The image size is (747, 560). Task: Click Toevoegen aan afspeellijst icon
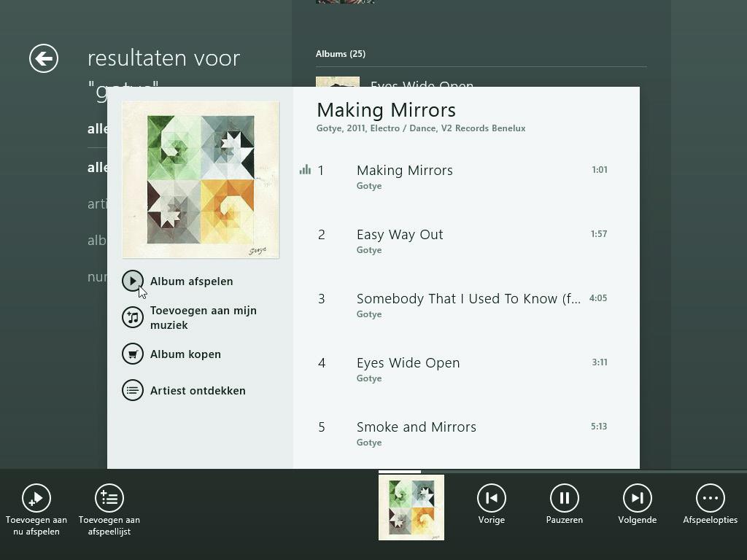pyautogui.click(x=109, y=498)
